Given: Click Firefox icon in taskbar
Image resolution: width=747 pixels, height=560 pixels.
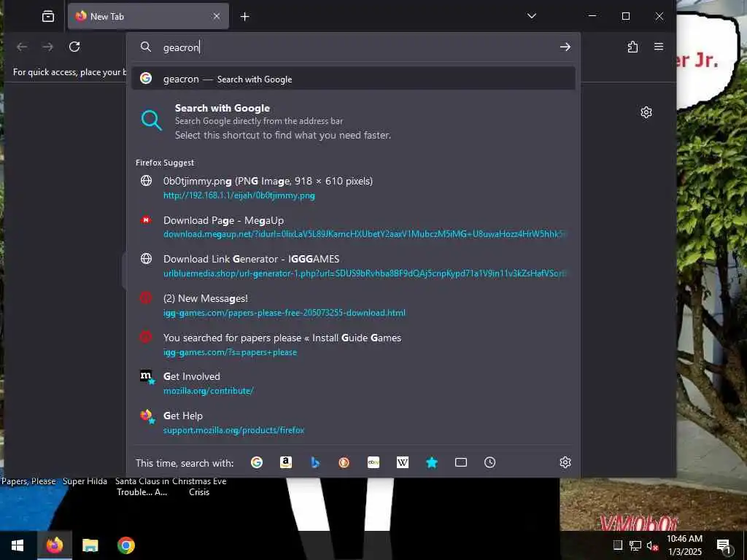Looking at the screenshot, I should pyautogui.click(x=55, y=545).
